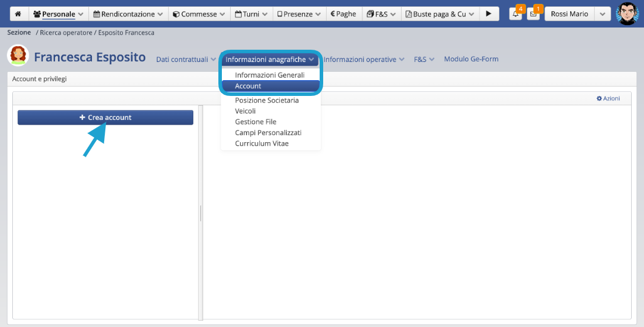Choose Account in the dropdown list
Screen dimensions: 644x327
click(x=248, y=86)
